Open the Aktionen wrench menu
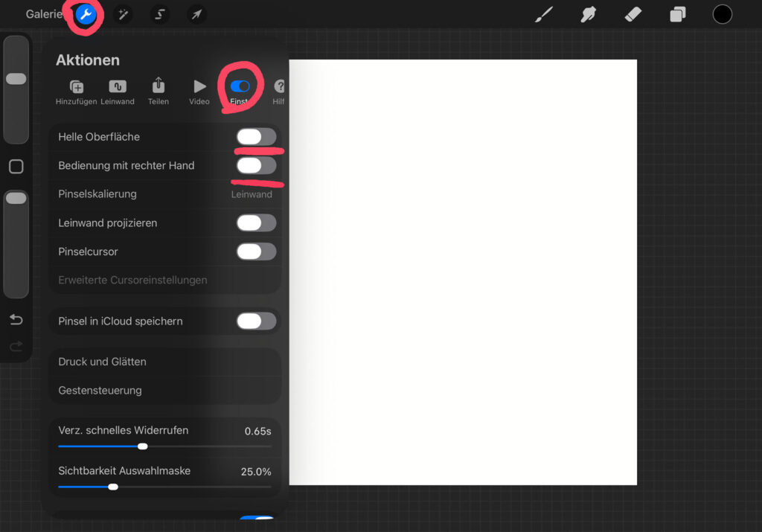 pyautogui.click(x=86, y=15)
